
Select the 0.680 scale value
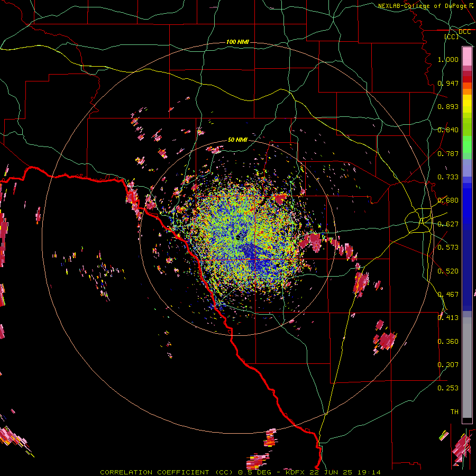pos(448,200)
